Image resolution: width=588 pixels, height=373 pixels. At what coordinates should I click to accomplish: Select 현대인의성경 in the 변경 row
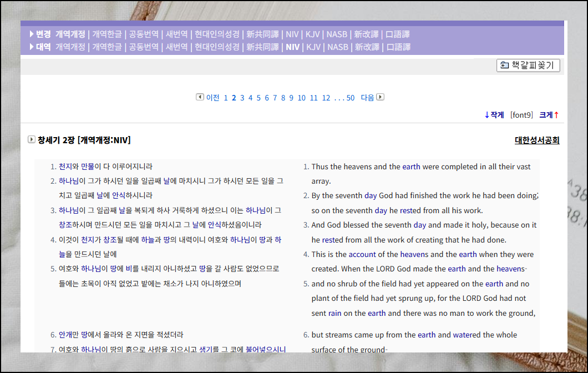pos(217,34)
